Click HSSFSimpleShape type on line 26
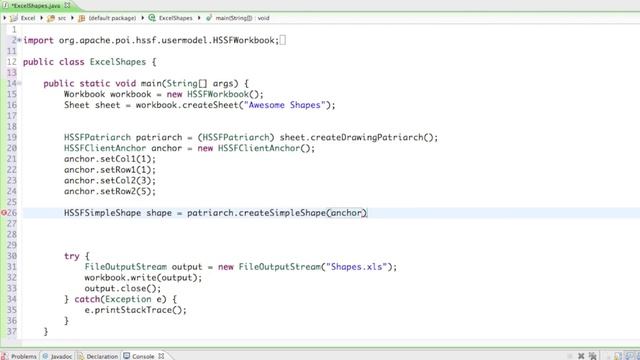Screen dimensions: 640x360 pyautogui.click(x=102, y=213)
